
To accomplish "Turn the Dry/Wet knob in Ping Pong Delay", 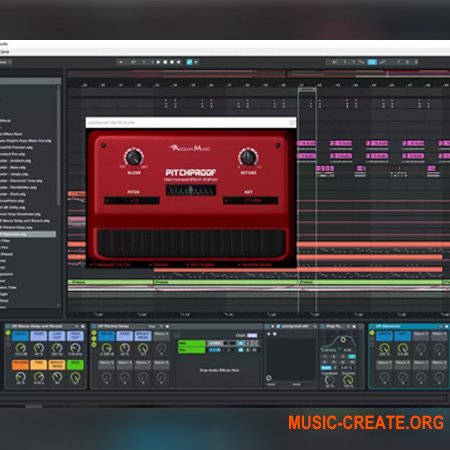I will click(x=348, y=380).
